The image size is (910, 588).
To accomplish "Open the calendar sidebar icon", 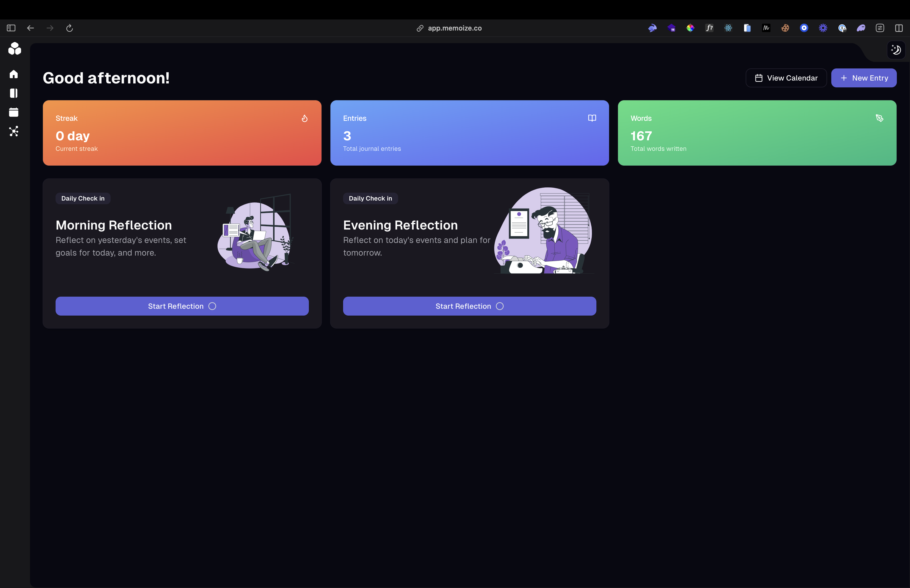I will pyautogui.click(x=14, y=112).
